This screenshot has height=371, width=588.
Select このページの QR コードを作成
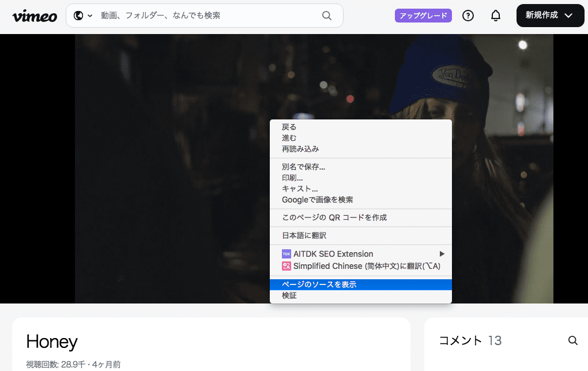pos(334,218)
